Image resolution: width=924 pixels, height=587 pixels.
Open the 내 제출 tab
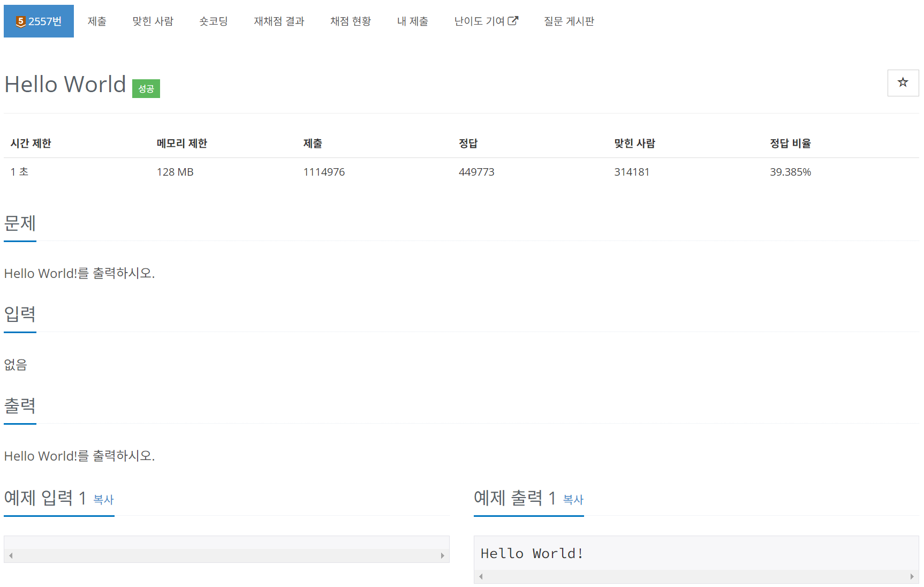(413, 21)
